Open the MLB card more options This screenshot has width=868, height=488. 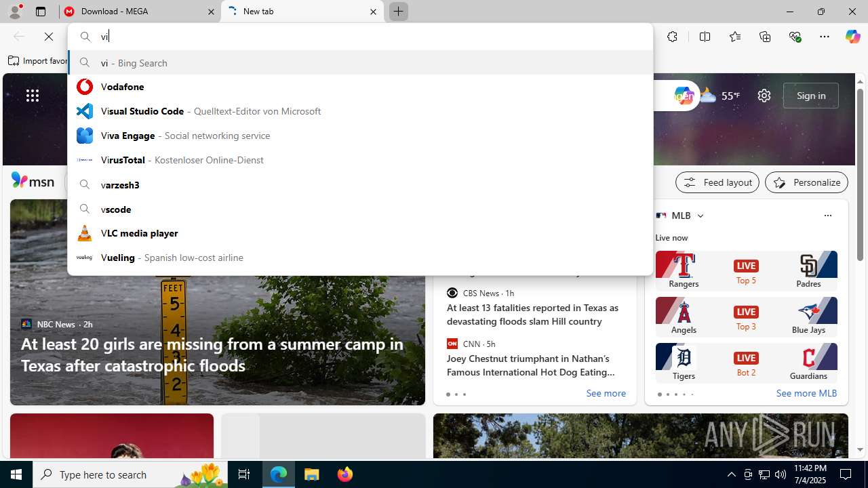(x=827, y=216)
